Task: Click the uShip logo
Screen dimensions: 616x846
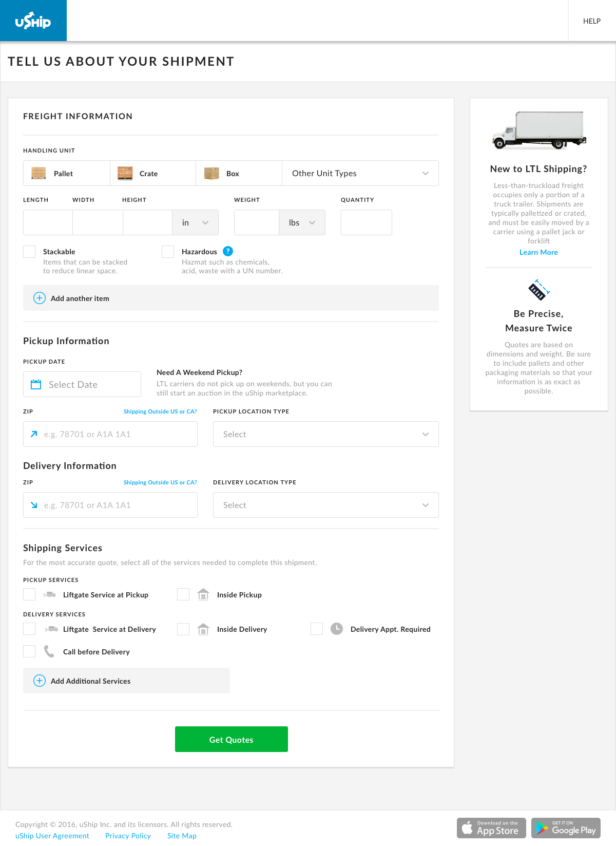Action: (x=33, y=21)
